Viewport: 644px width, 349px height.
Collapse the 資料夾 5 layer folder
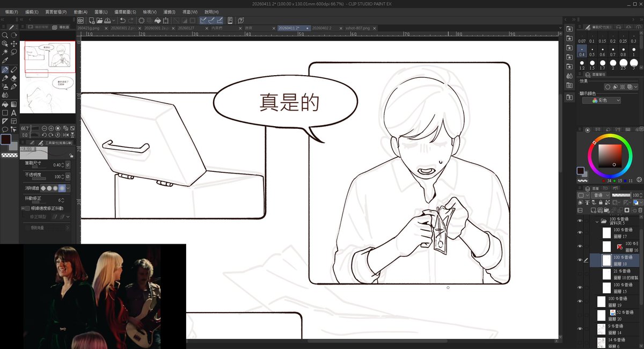pos(597,222)
